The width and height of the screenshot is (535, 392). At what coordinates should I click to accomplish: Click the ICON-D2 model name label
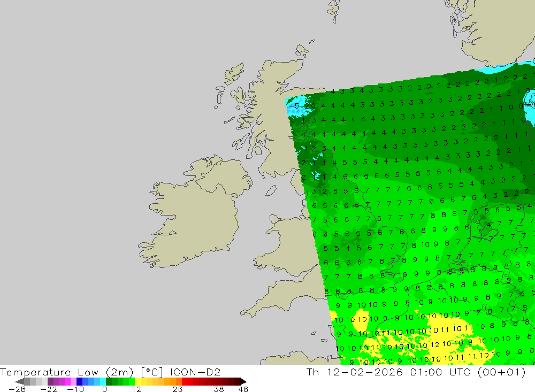pos(195,372)
